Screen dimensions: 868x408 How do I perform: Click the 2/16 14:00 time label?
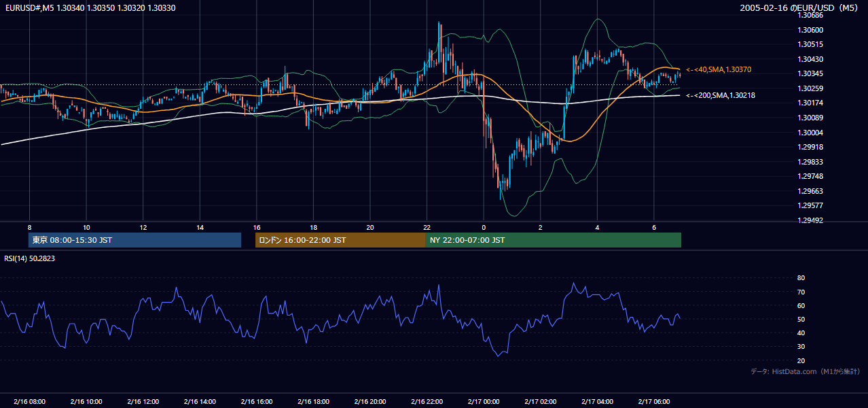(x=200, y=401)
